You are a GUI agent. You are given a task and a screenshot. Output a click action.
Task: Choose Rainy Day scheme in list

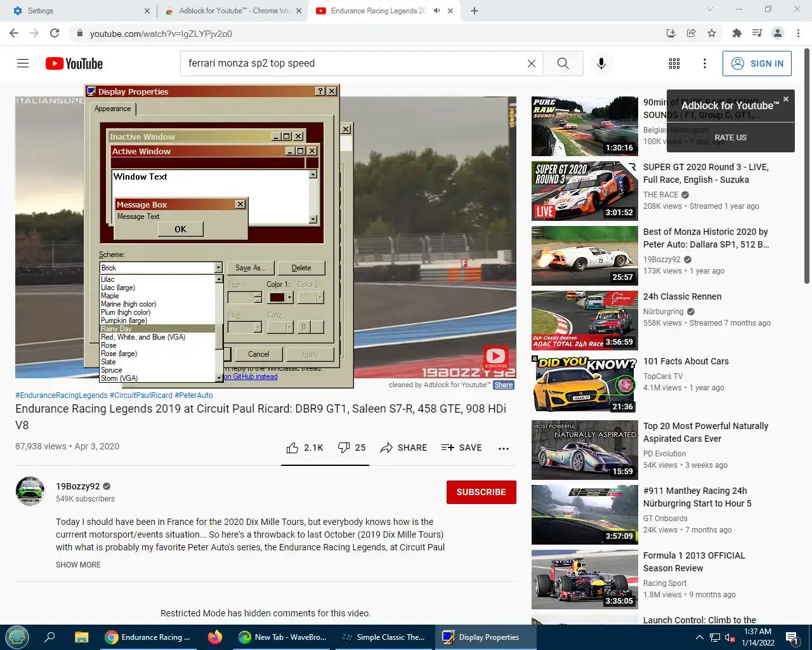click(157, 329)
